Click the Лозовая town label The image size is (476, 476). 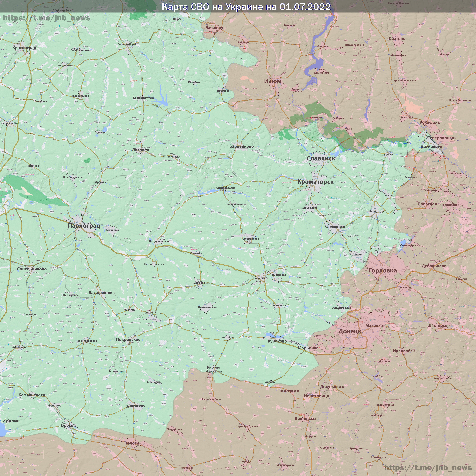(x=140, y=150)
